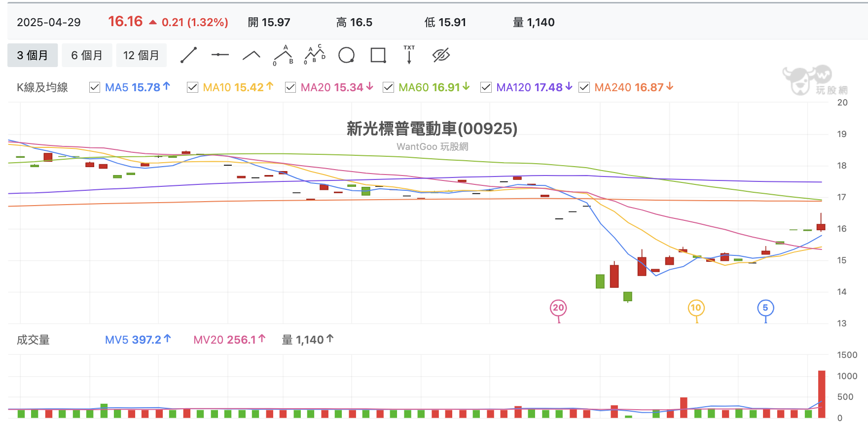
Task: Click the yellow MA10 circle marker
Action: coord(696,308)
